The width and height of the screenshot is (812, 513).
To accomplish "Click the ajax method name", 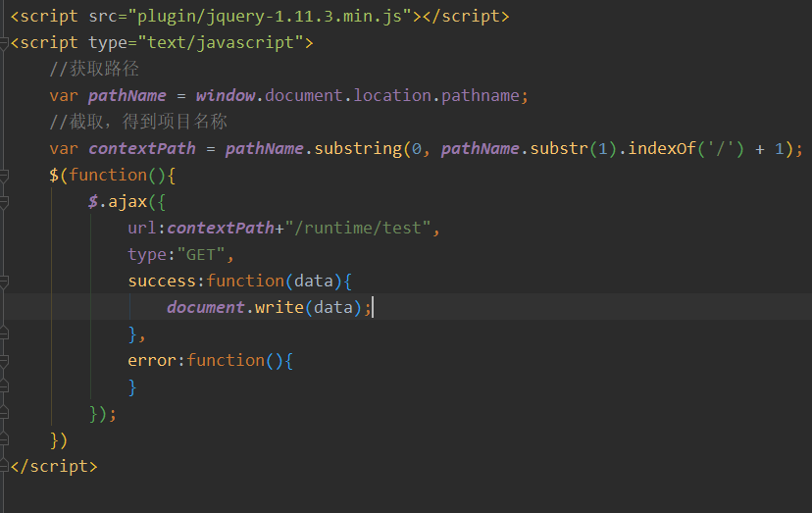I will (127, 202).
